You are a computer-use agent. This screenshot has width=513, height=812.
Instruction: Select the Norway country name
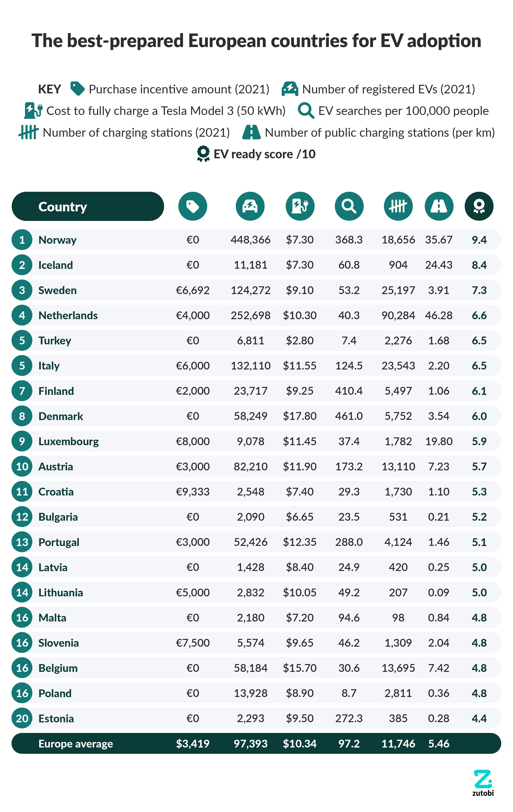(x=57, y=240)
